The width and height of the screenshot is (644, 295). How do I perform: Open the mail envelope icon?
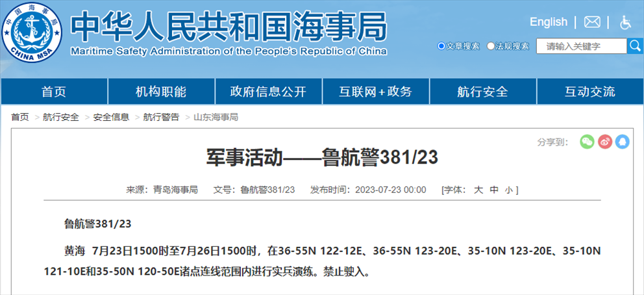click(591, 22)
